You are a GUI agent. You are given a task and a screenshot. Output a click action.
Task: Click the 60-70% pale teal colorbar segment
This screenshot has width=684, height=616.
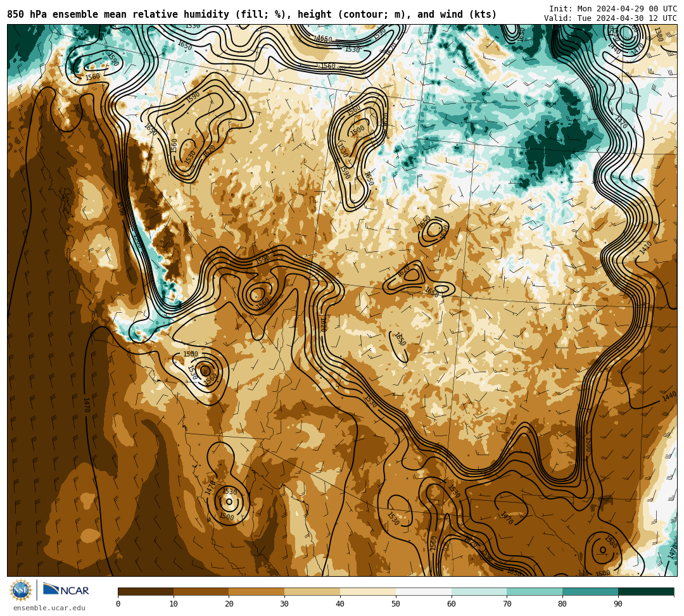tap(479, 591)
